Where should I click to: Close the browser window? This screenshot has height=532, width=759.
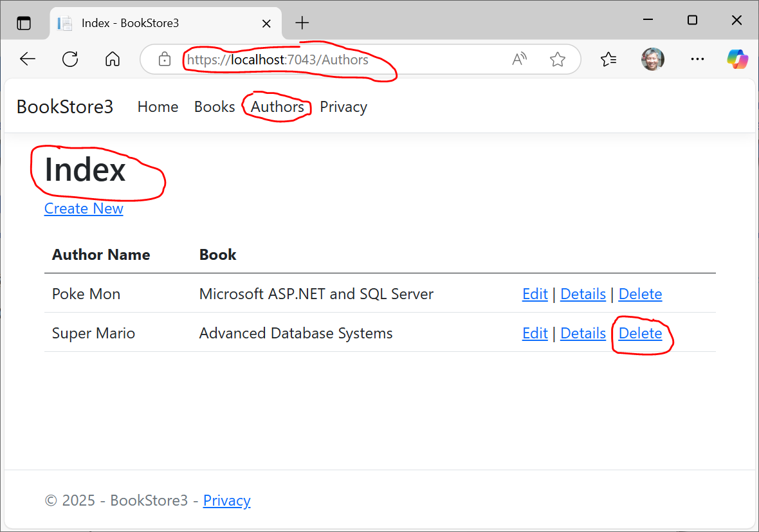tap(736, 20)
